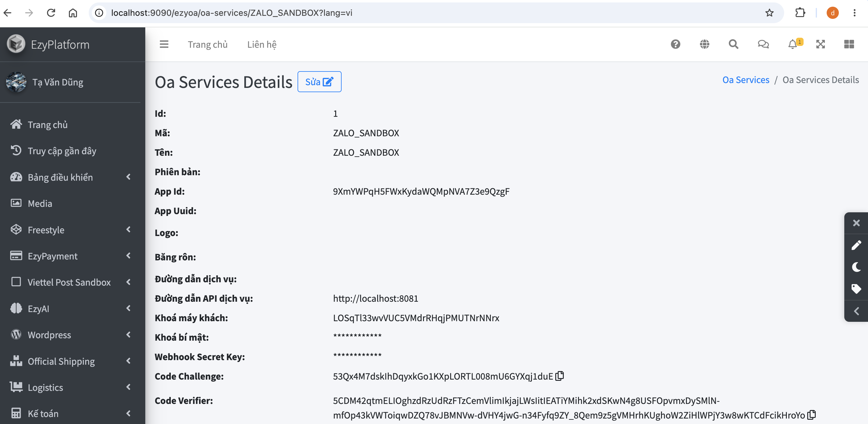Click the tag icon in floating panel
Screen dimensions: 868x424
click(856, 289)
